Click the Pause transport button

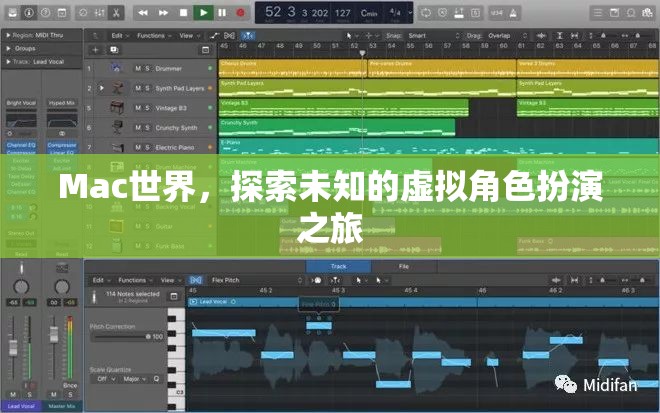click(222, 13)
